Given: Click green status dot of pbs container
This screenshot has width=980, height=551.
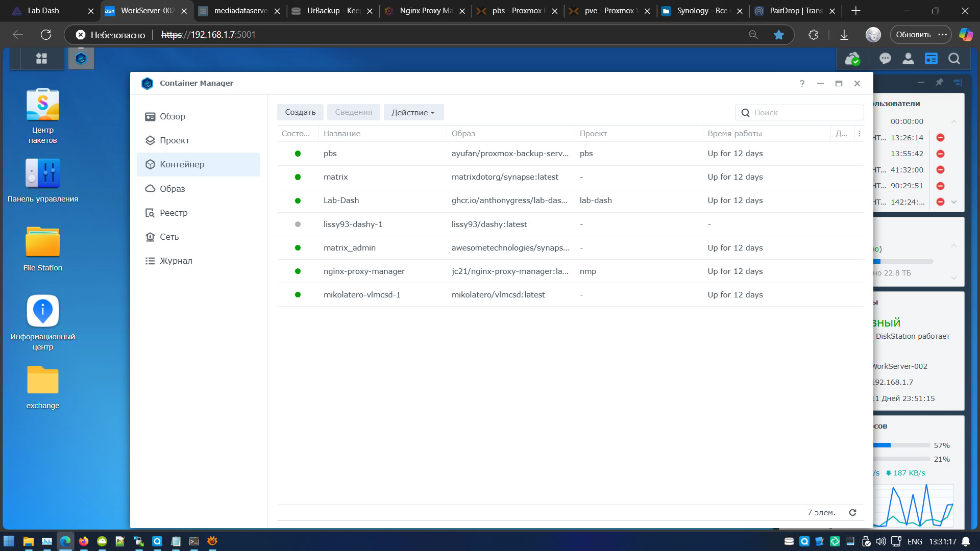Looking at the screenshot, I should [x=298, y=154].
